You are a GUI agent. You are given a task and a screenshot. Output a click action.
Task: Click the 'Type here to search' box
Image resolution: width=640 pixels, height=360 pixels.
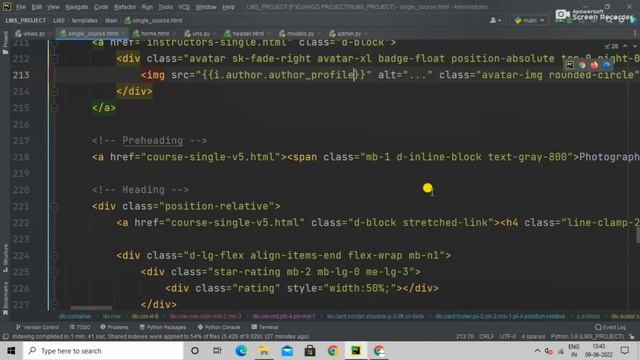103,351
